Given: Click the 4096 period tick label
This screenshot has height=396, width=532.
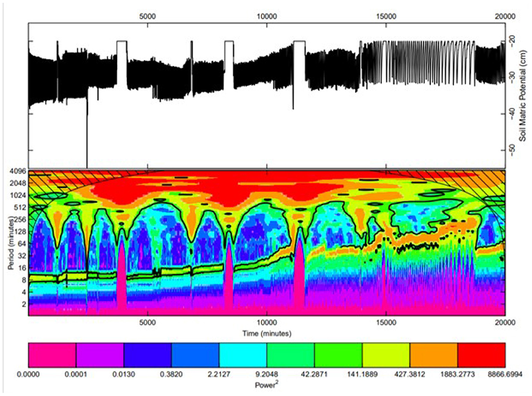Looking at the screenshot, I should (19, 172).
